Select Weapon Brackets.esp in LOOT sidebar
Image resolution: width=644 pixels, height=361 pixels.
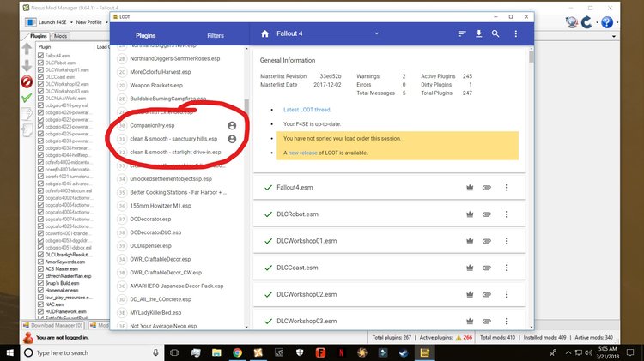[x=156, y=86]
